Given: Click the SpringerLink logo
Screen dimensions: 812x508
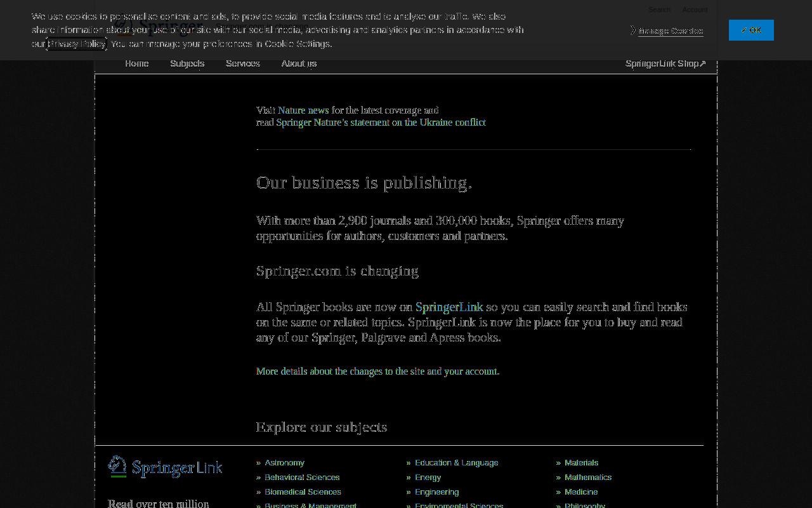Looking at the screenshot, I should pyautogui.click(x=165, y=467).
